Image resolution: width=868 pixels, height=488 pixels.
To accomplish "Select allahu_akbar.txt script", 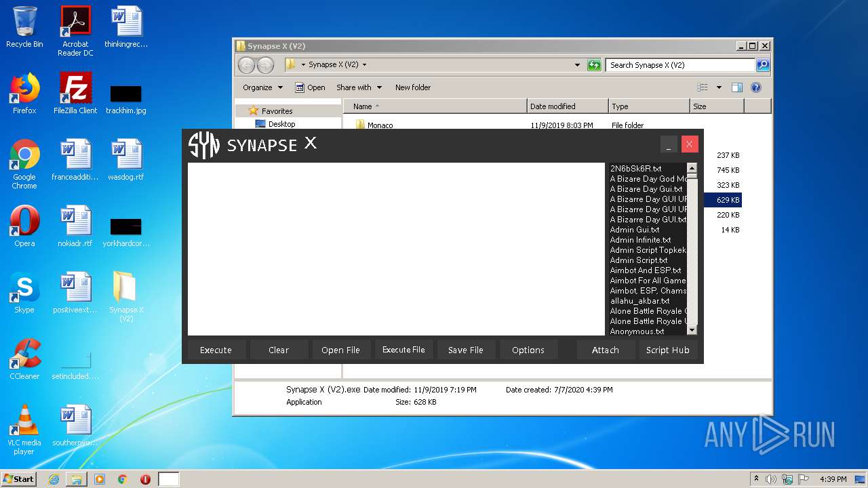I will click(639, 301).
